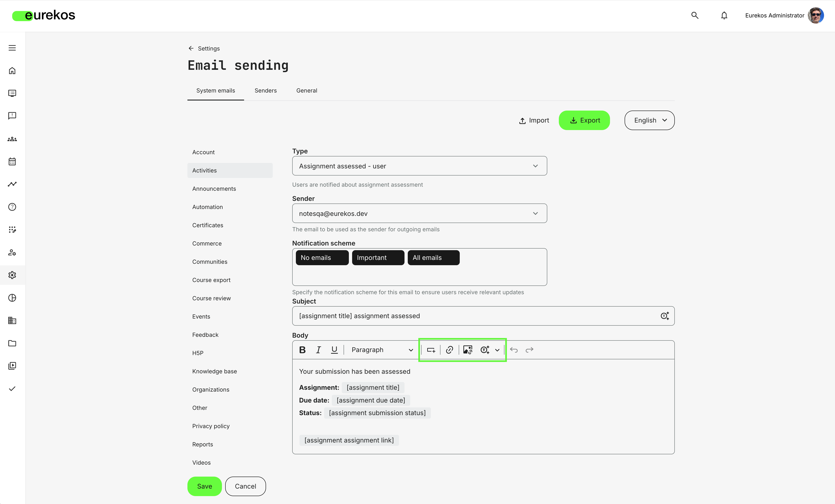
Task: Click the undo arrow in editor
Action: click(x=514, y=350)
